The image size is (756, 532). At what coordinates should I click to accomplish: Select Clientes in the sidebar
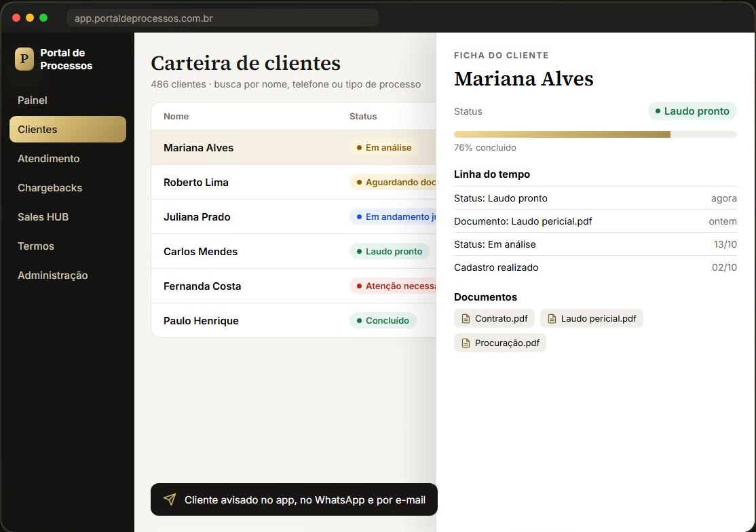click(x=67, y=129)
